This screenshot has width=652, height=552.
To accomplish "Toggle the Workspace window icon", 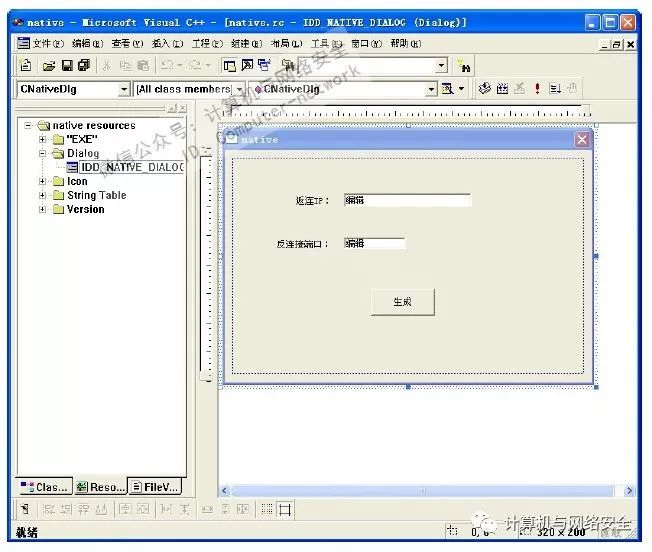I will coord(230,65).
